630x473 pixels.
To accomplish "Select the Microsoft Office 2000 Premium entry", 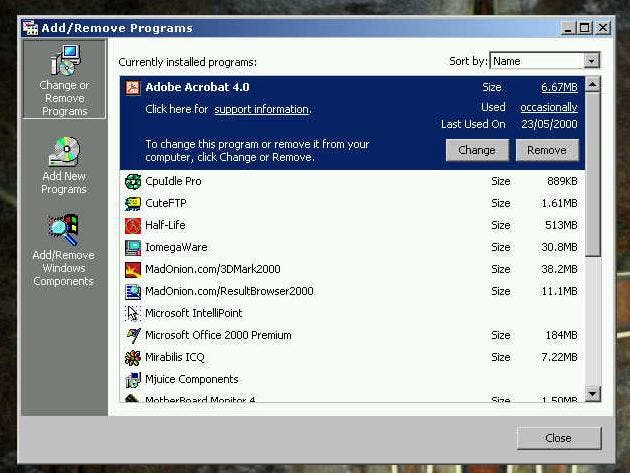I will pyautogui.click(x=352, y=336).
